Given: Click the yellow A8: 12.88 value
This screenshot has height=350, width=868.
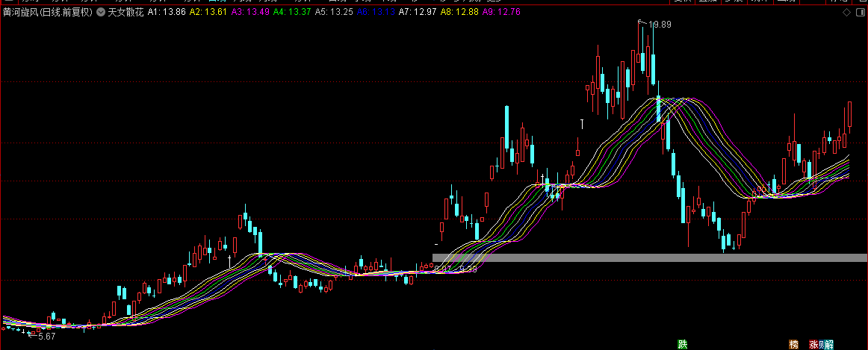Looking at the screenshot, I should (x=461, y=12).
